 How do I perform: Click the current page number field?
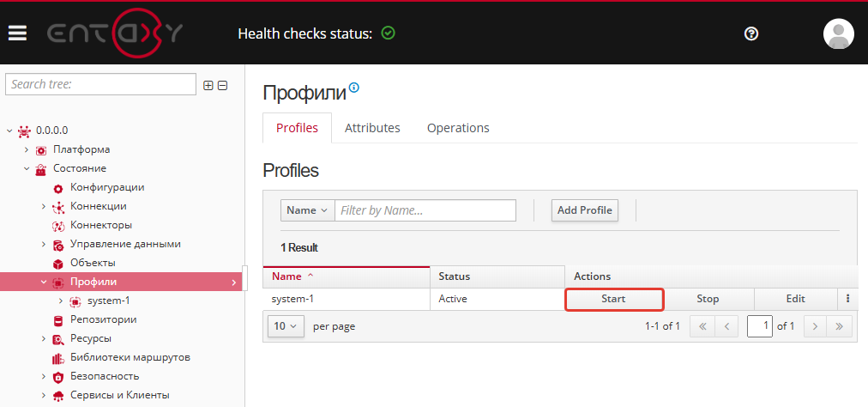click(x=760, y=326)
